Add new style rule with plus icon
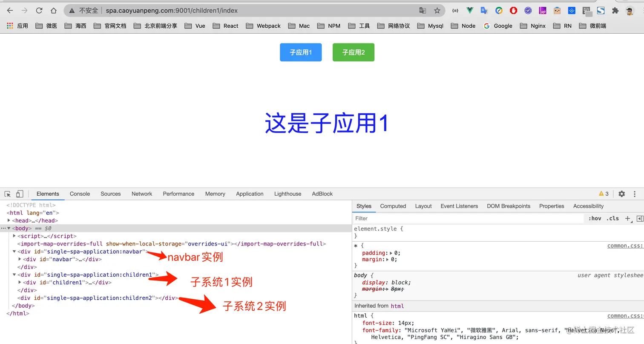The height and width of the screenshot is (344, 644). (628, 218)
